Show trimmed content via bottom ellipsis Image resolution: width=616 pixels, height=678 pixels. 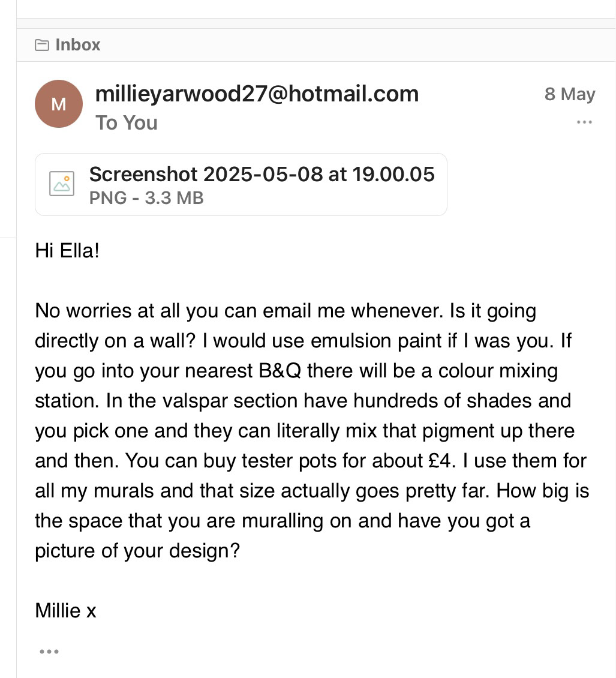click(x=49, y=652)
